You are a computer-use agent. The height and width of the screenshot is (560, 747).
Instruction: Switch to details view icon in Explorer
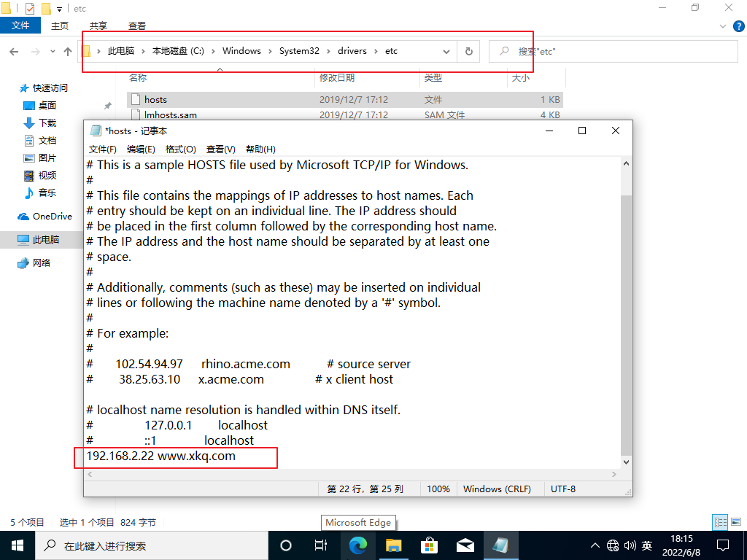(x=720, y=522)
